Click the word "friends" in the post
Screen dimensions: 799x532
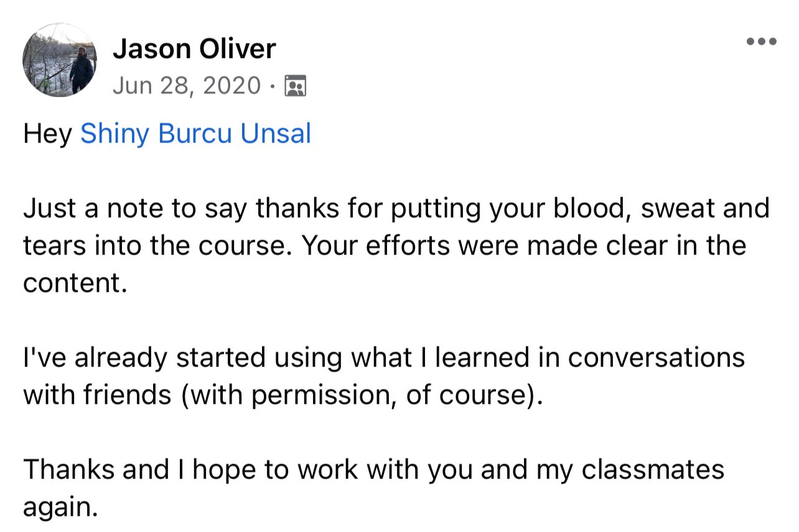pos(123,395)
